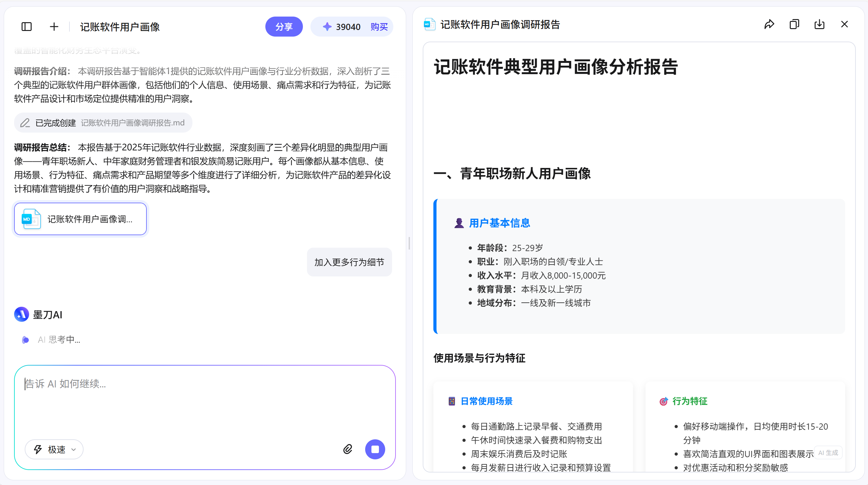Open the share icon on report panel
868x485 pixels.
coord(769,24)
